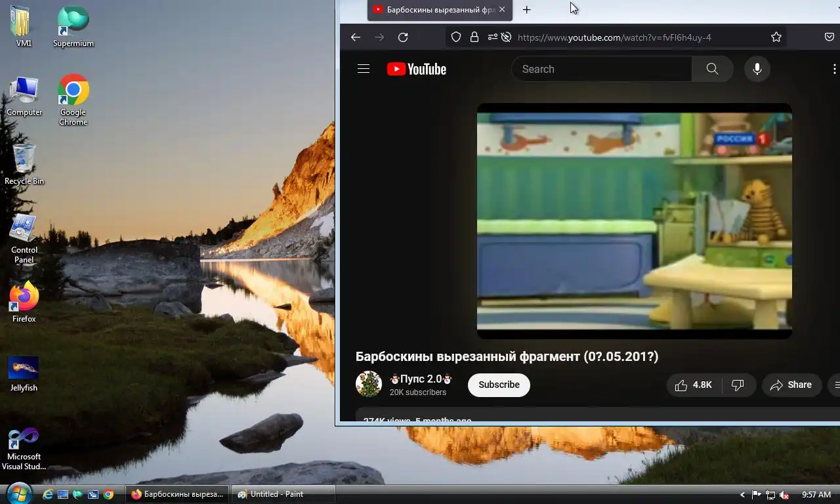Click the YouTube logo
The image size is (840, 504).
(x=417, y=69)
